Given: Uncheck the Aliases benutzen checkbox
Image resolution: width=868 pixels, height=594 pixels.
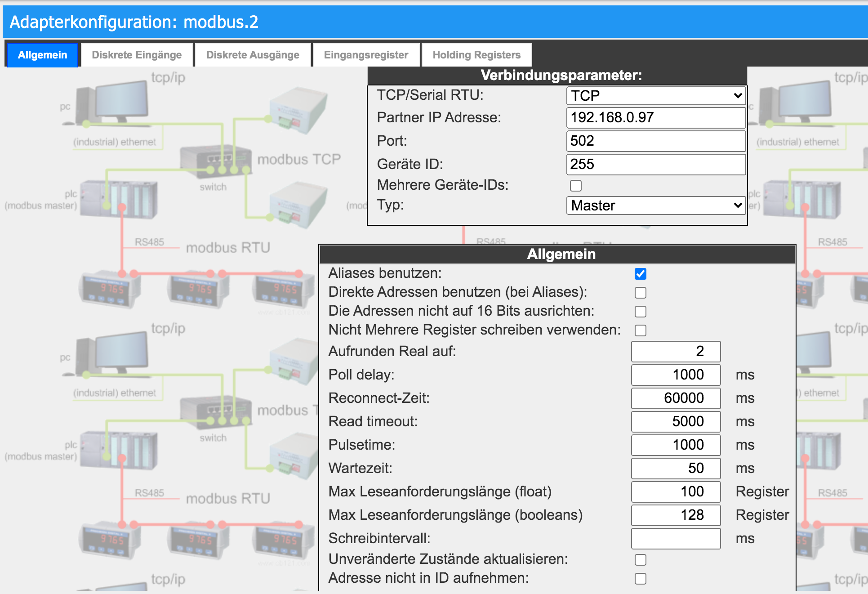Looking at the screenshot, I should 640,274.
